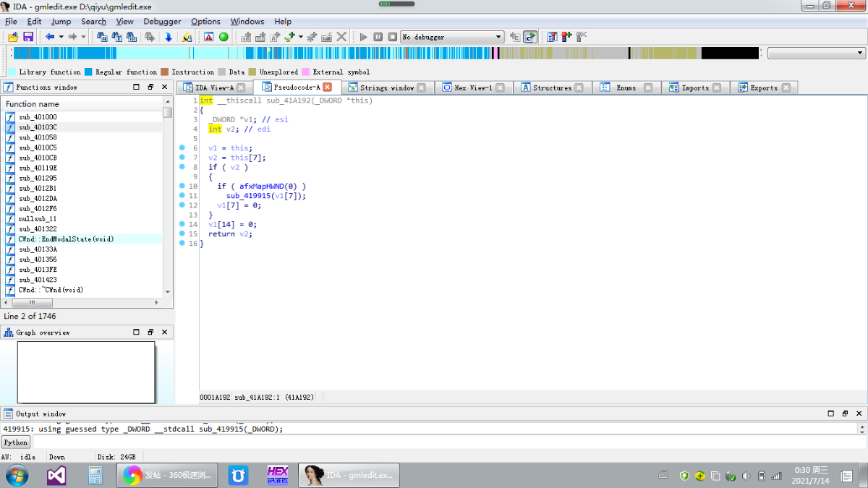Select CWnd::EndModalState(void) function

67,239
